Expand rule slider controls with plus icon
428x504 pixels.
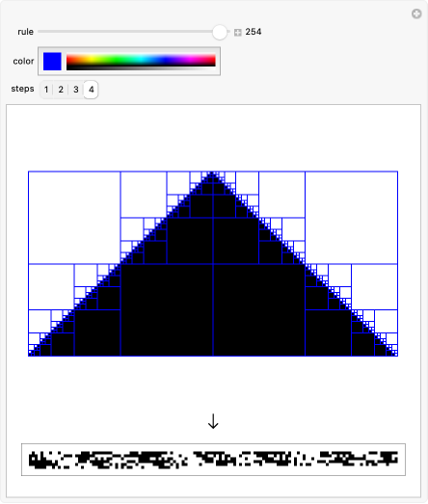[x=238, y=33]
